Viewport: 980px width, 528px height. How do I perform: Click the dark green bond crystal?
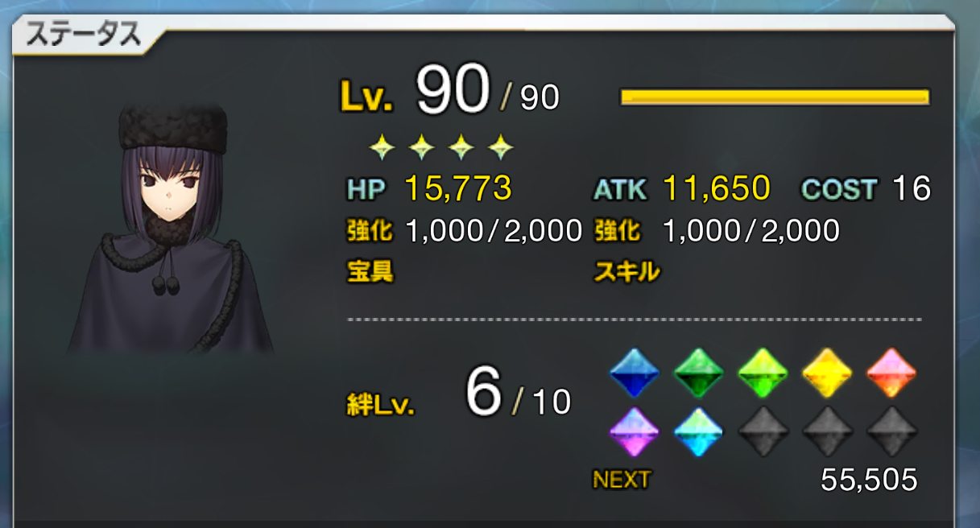coord(699,373)
